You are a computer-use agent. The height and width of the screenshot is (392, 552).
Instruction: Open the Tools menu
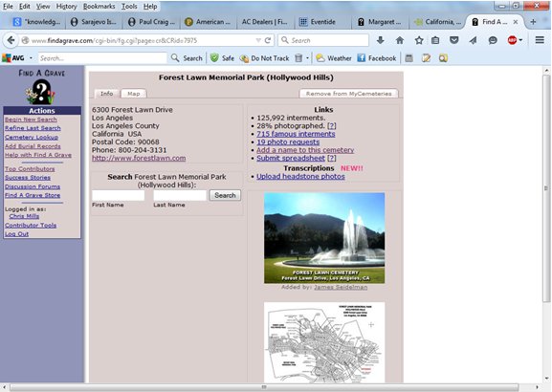click(129, 7)
